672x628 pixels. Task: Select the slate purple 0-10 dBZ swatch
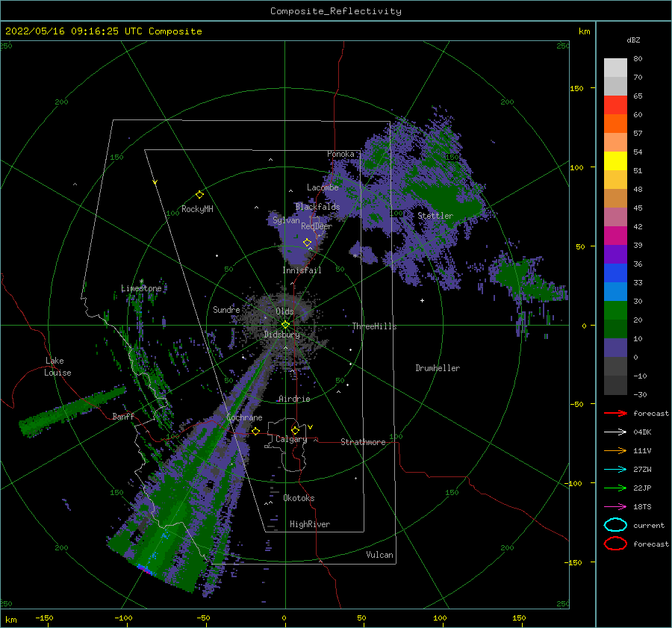[x=615, y=348]
